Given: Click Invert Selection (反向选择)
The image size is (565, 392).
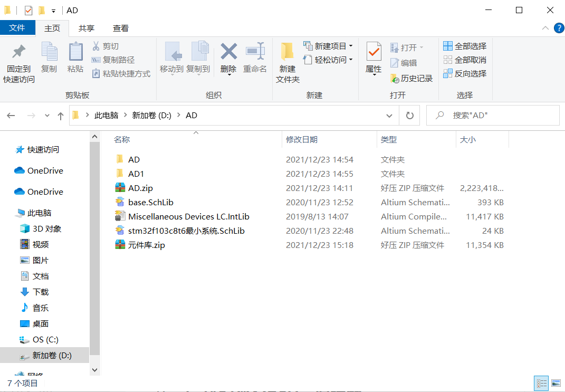Looking at the screenshot, I should coord(465,73).
